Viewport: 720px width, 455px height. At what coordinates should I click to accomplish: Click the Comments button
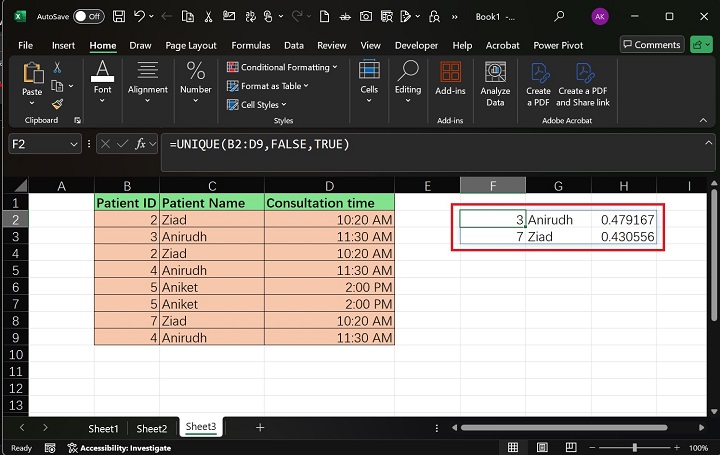pyautogui.click(x=651, y=45)
